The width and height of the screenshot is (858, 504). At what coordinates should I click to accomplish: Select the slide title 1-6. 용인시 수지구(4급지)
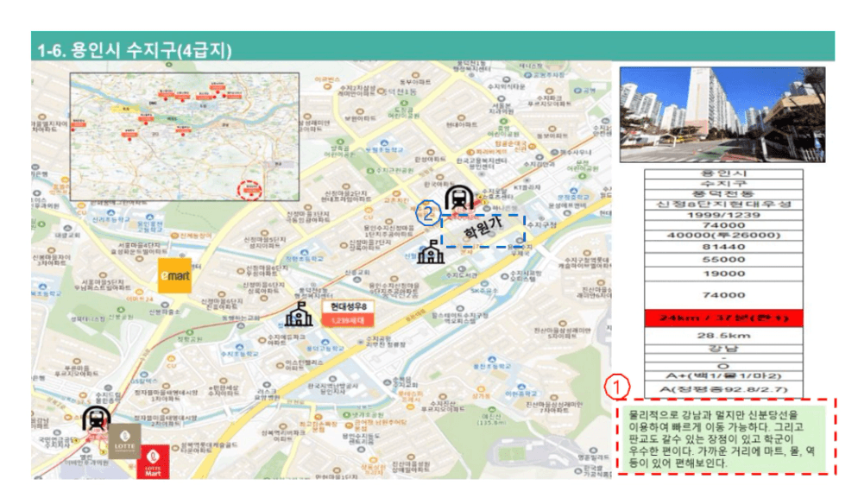[135, 50]
